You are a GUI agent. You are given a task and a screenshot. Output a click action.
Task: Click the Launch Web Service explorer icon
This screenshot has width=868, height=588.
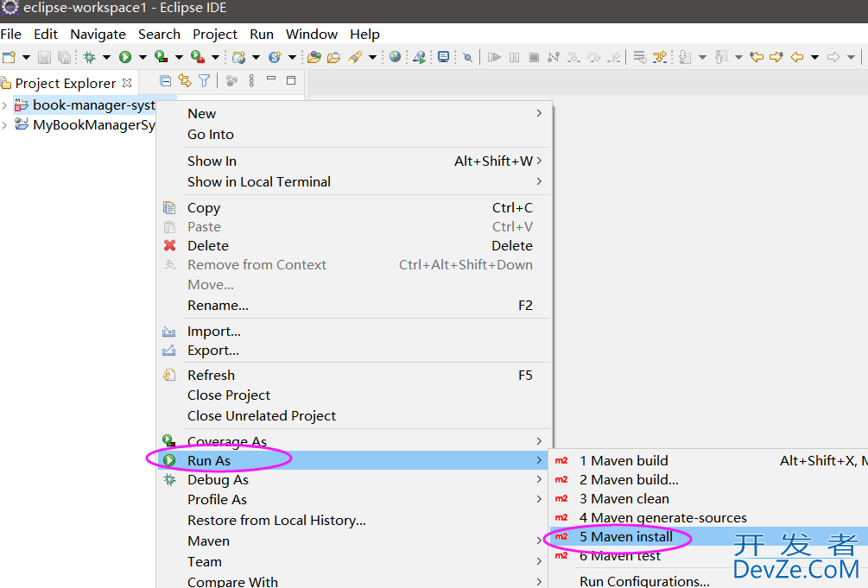[420, 57]
